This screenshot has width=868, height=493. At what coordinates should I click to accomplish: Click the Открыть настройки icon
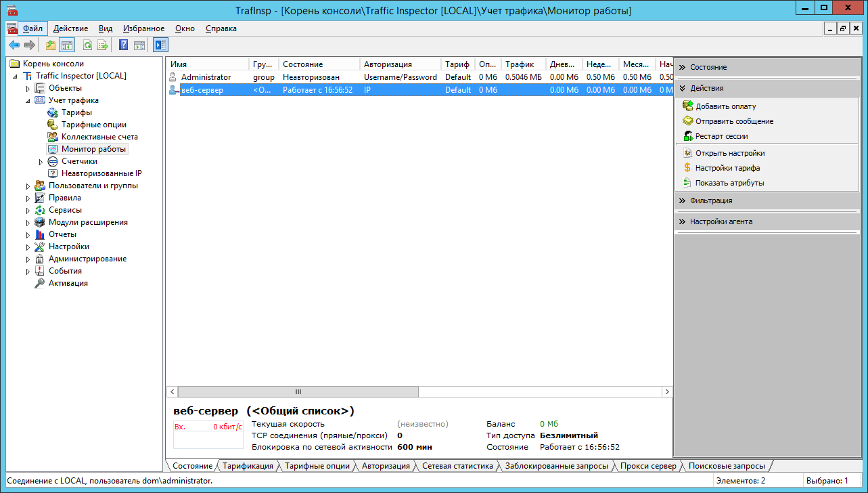(x=687, y=153)
